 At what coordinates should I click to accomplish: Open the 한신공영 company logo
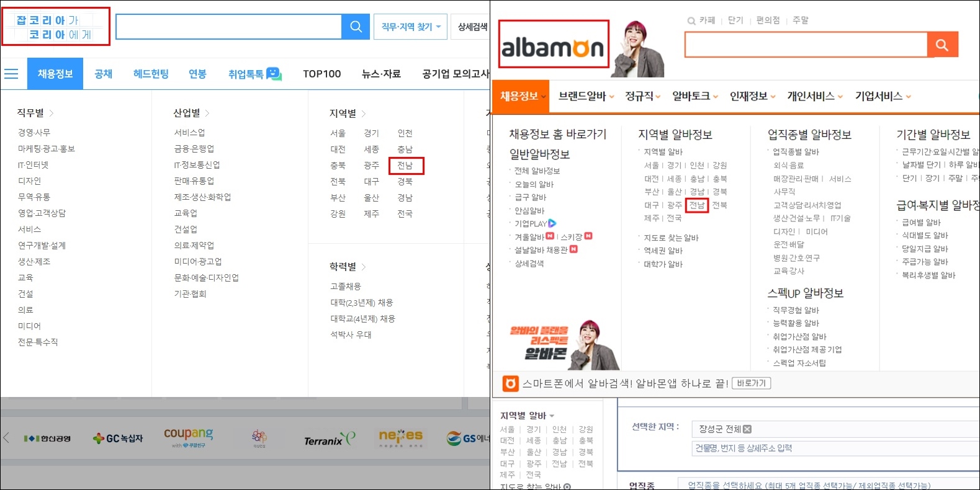[x=47, y=439]
